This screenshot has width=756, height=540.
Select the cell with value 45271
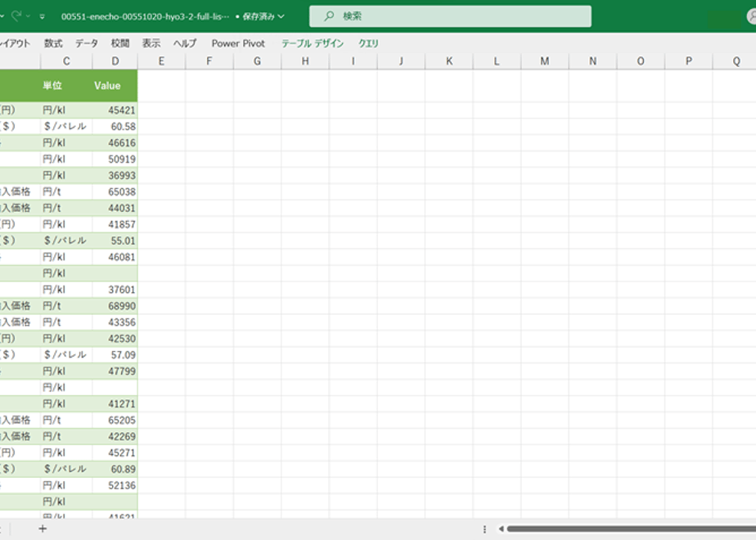click(x=115, y=452)
